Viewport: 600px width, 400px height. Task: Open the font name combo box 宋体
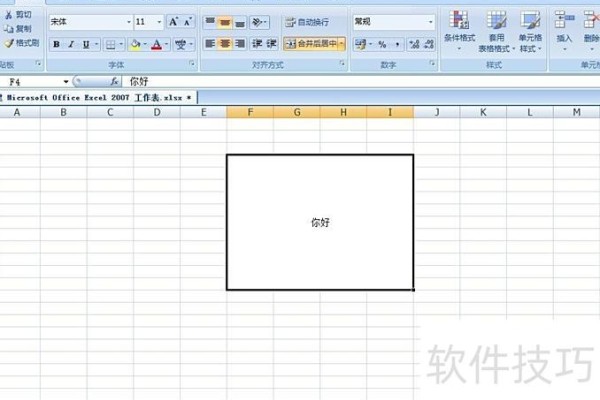click(x=91, y=22)
